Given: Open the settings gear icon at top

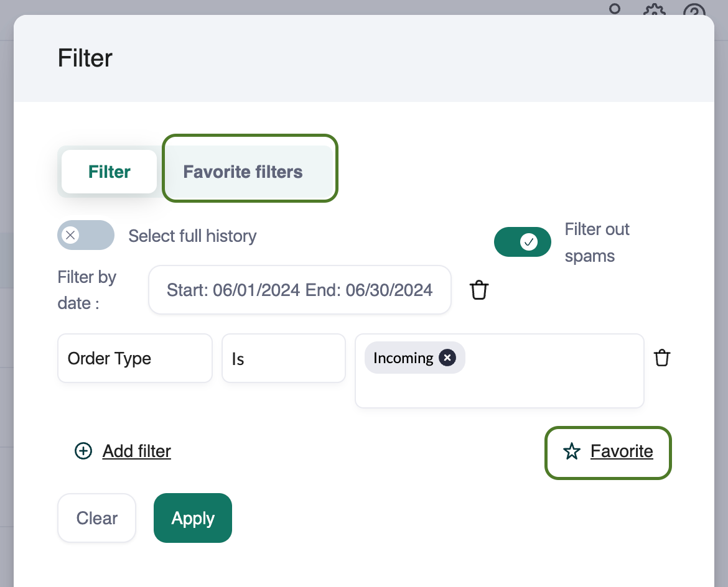Looking at the screenshot, I should [654, 11].
